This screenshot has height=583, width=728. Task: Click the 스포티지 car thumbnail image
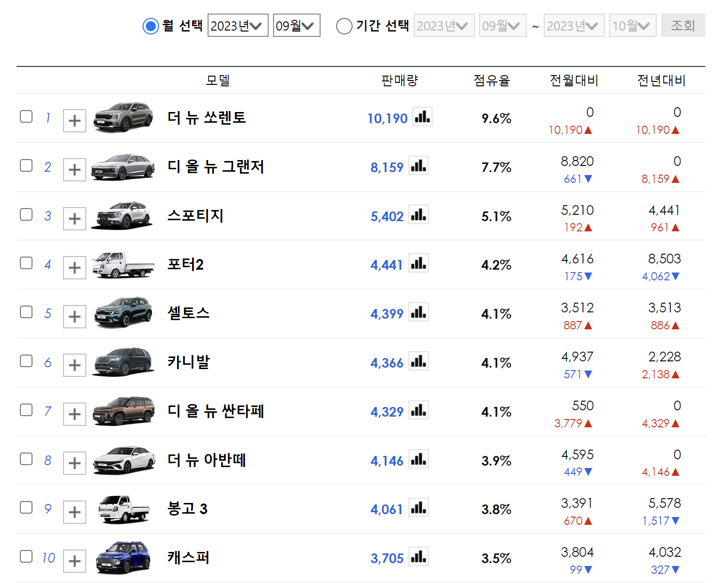123,215
